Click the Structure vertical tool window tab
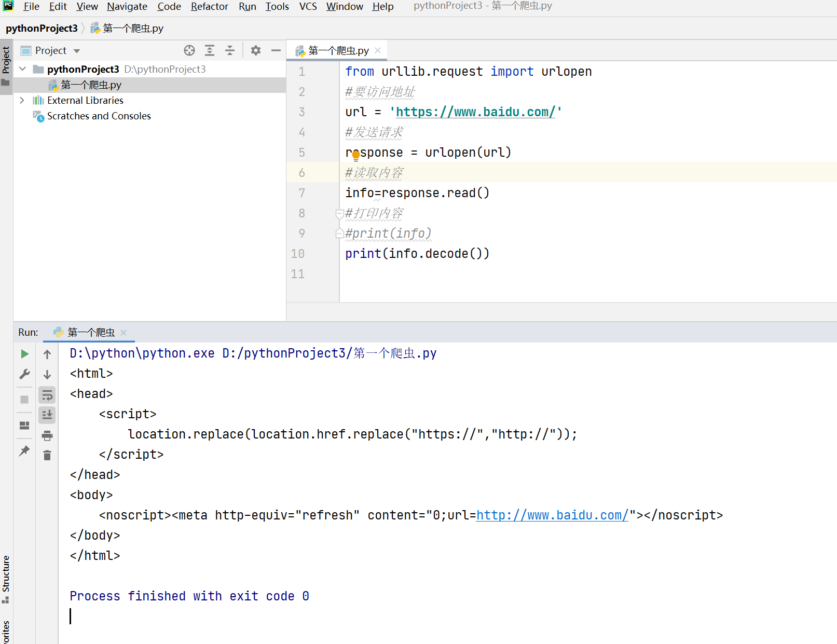The height and width of the screenshot is (644, 837). click(6, 579)
